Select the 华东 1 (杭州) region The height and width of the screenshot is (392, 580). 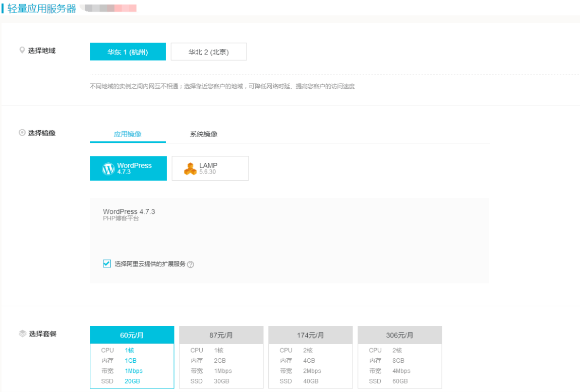(x=128, y=51)
